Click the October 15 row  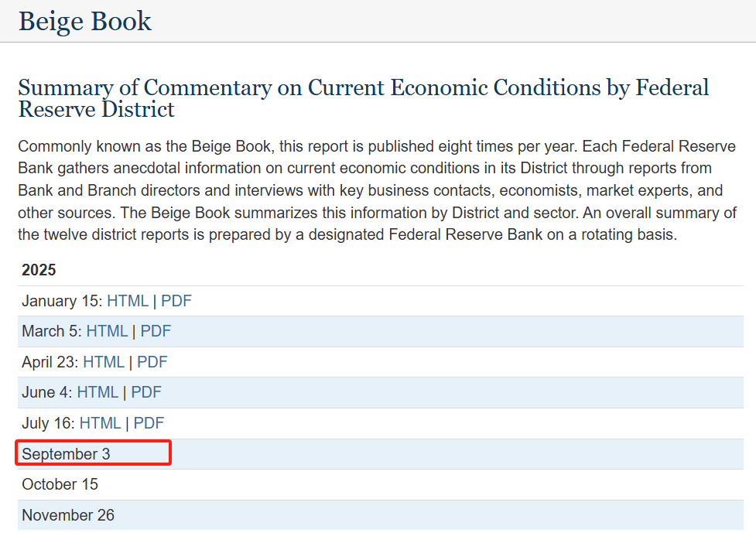click(60, 484)
